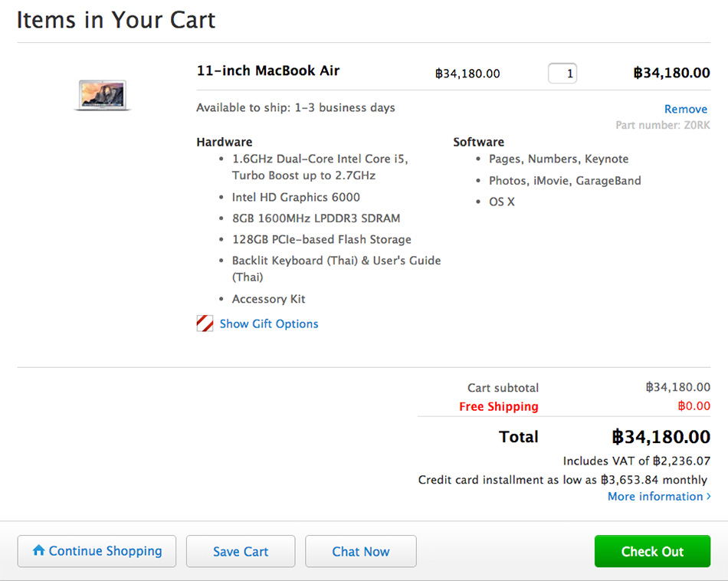Start a support chat with Chat Now
The image size is (728, 581).
(x=360, y=551)
